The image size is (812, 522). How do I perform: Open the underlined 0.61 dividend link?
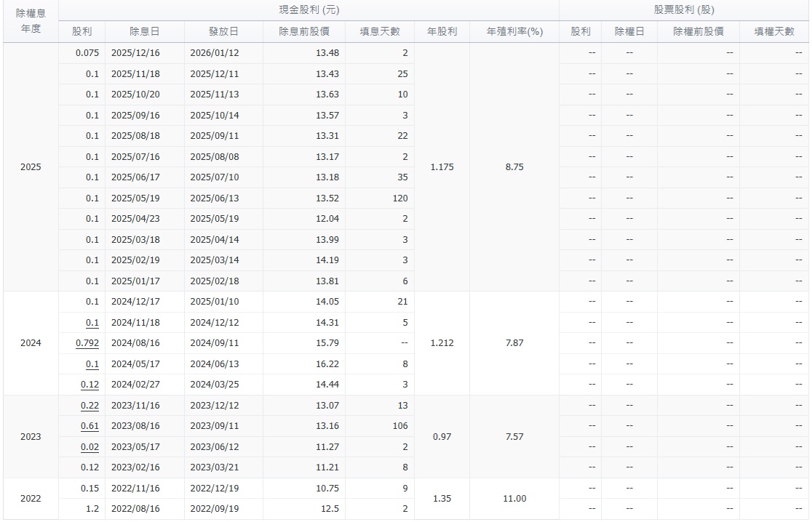point(90,426)
